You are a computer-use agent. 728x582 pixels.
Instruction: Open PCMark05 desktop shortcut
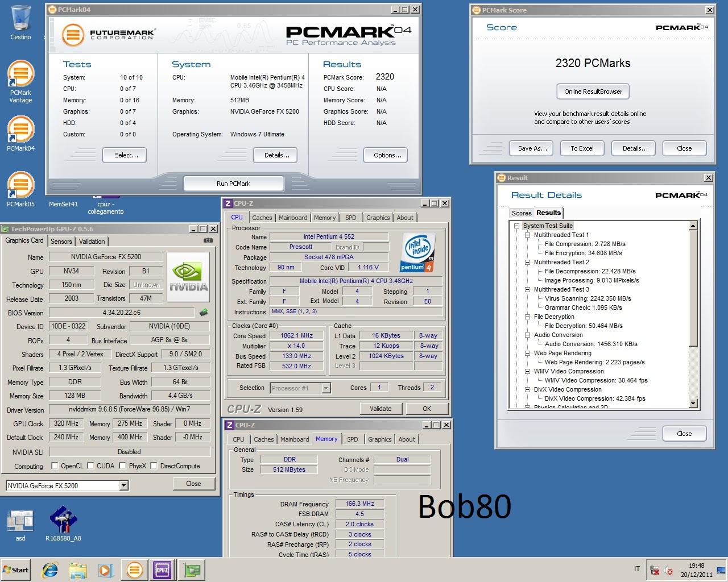click(x=20, y=190)
